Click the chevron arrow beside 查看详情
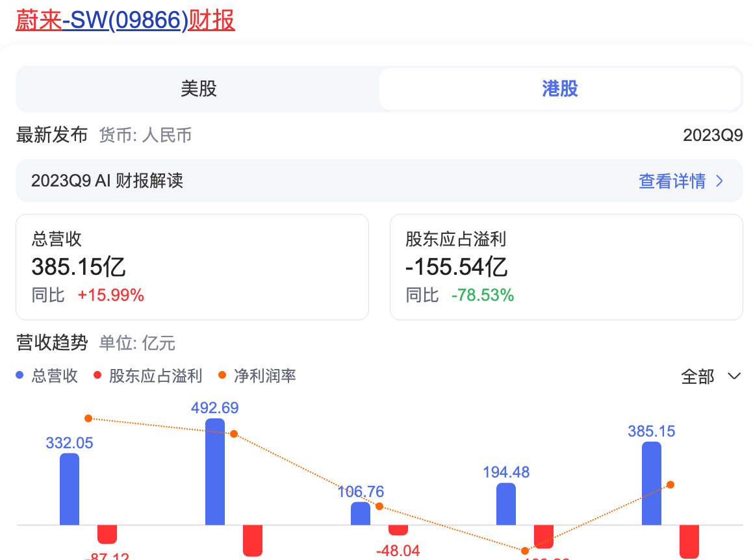This screenshot has height=560, width=753. (x=719, y=181)
